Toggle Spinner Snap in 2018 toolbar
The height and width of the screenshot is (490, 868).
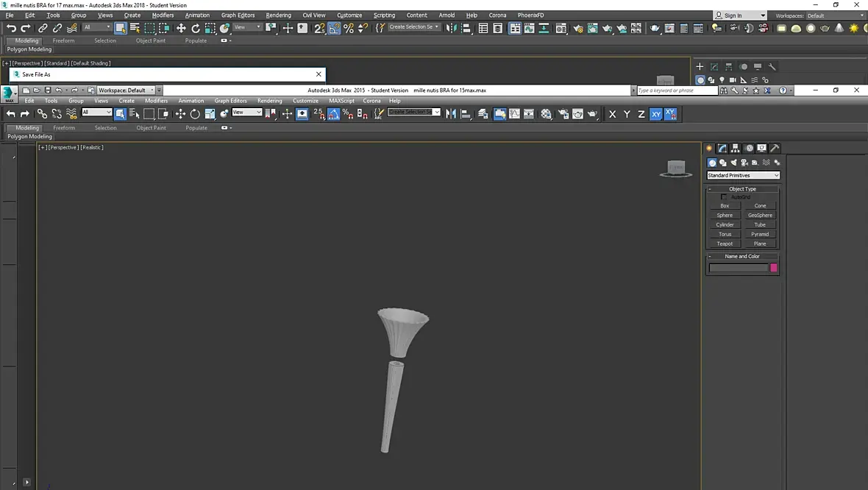(x=363, y=28)
